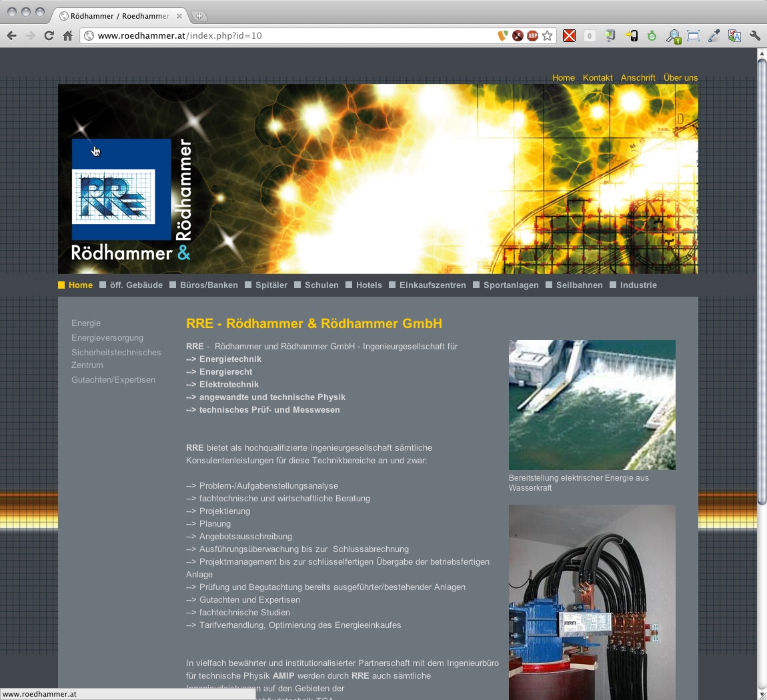Image resolution: width=767 pixels, height=700 pixels.
Task: Open the Energie sidebar link
Action: [x=86, y=323]
